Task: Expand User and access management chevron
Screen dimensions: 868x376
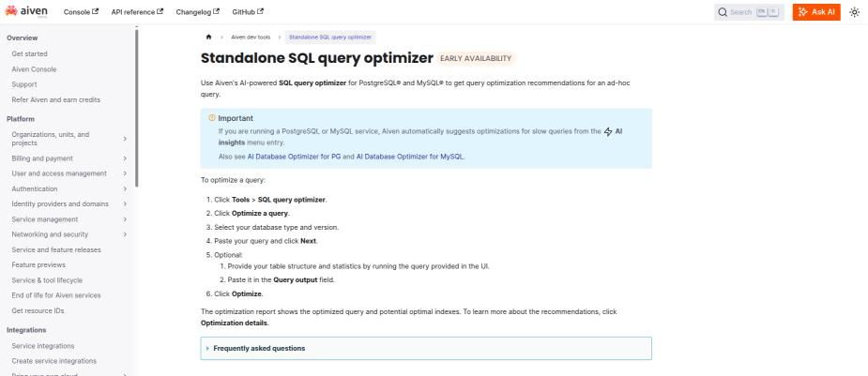Action: [125, 173]
